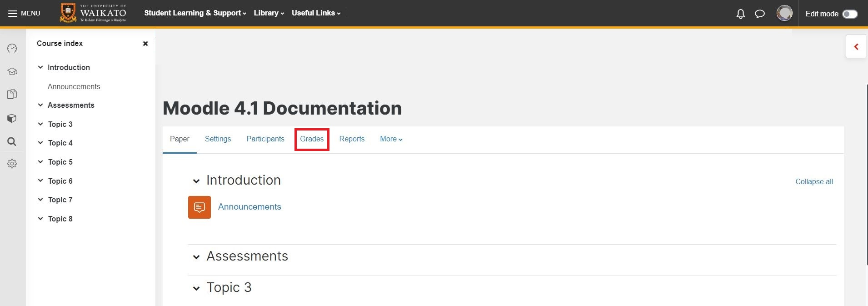The image size is (868, 306).
Task: Open Student Learning & Support dropdown
Action: point(195,13)
